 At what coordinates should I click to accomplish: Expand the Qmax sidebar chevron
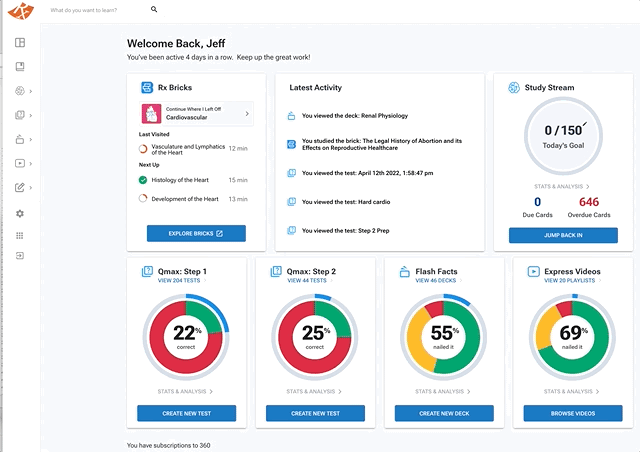coord(31,116)
